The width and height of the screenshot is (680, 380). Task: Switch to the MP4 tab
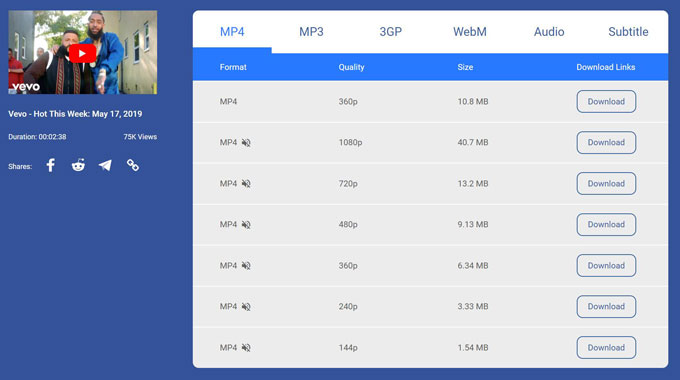232,32
